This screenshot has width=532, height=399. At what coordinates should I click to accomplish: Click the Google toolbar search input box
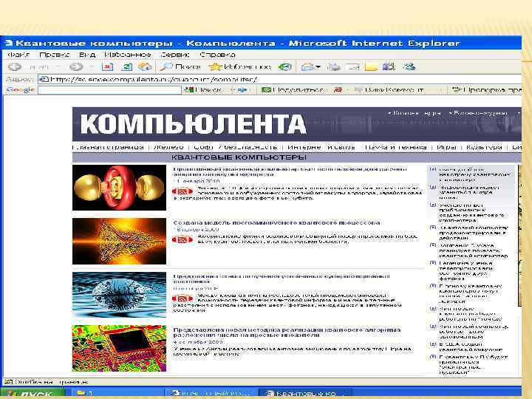click(x=109, y=90)
